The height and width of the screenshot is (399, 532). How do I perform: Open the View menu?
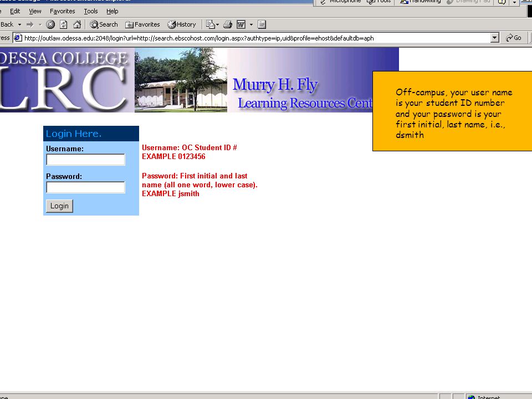35,11
